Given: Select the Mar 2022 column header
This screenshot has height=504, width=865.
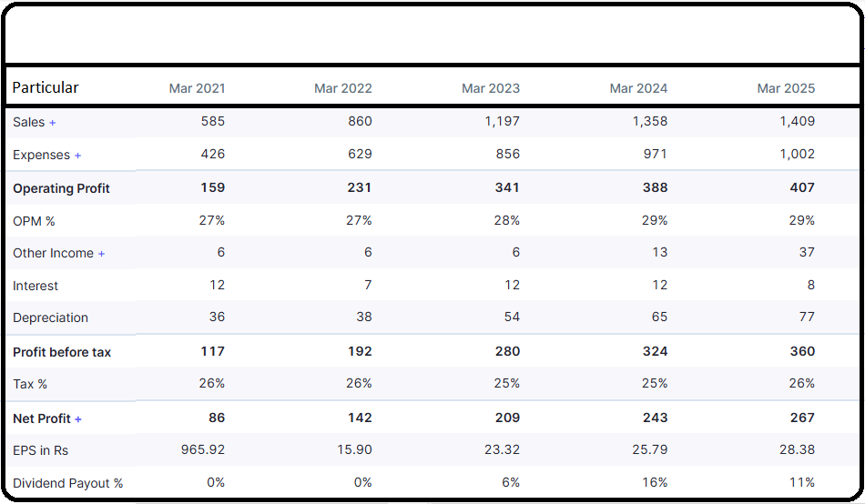Looking at the screenshot, I should [342, 88].
